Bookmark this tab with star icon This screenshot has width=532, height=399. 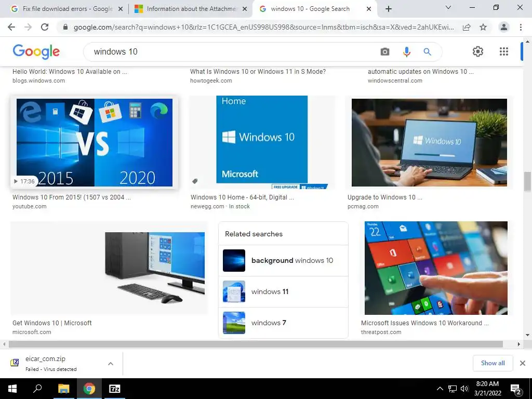483,27
